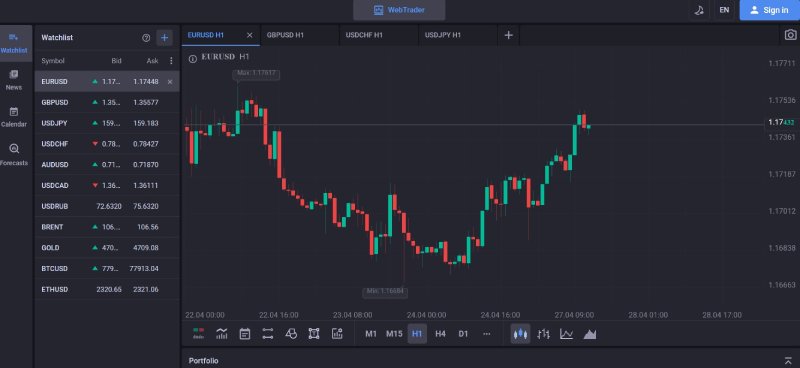Select USDJPY in the watchlist
The height and width of the screenshot is (368, 800).
coord(107,124)
